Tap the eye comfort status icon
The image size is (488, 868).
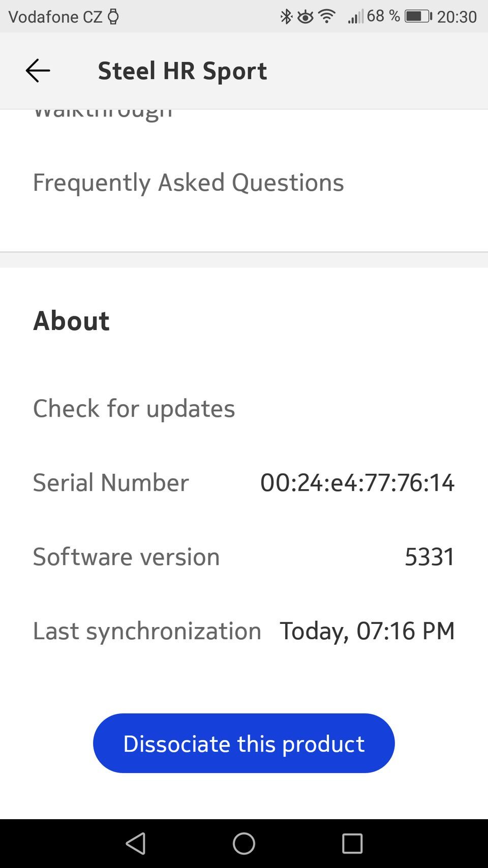pyautogui.click(x=305, y=17)
